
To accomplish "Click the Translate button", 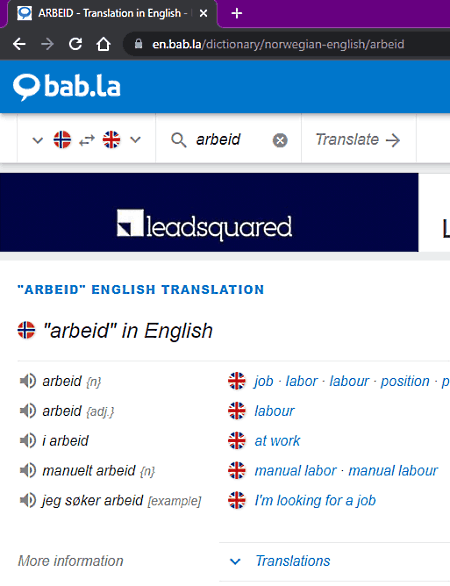I will (358, 140).
